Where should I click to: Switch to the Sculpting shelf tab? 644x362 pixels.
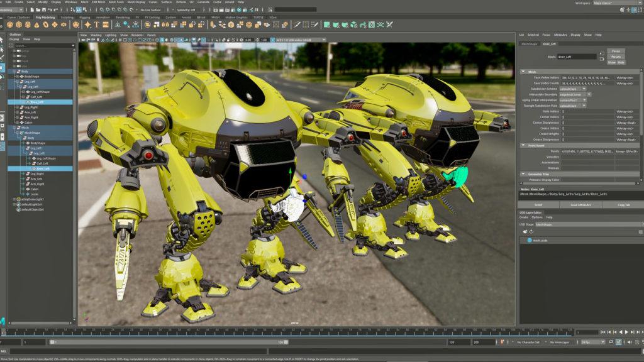tap(66, 18)
